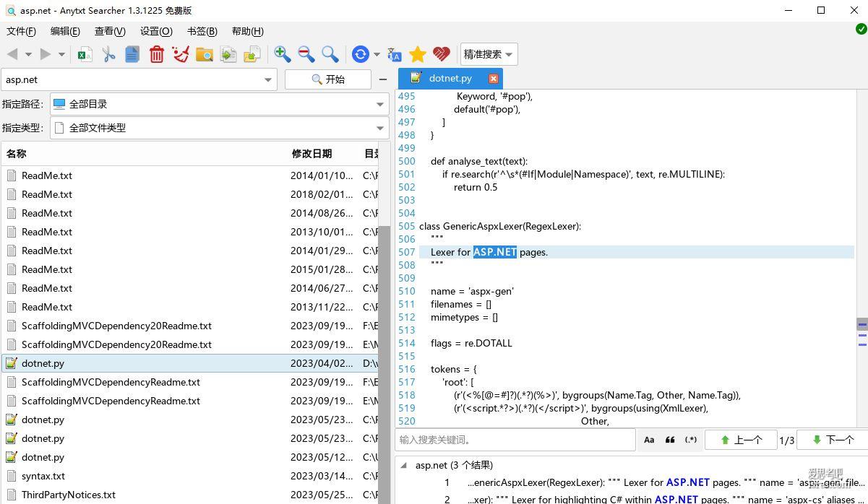Select the syntax.txt file row

[189, 476]
